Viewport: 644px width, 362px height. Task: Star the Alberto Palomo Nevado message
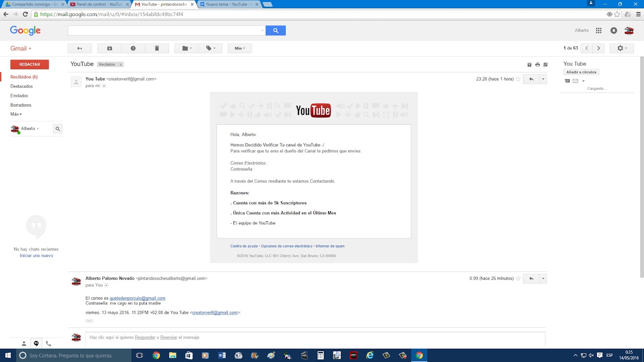[518, 278]
